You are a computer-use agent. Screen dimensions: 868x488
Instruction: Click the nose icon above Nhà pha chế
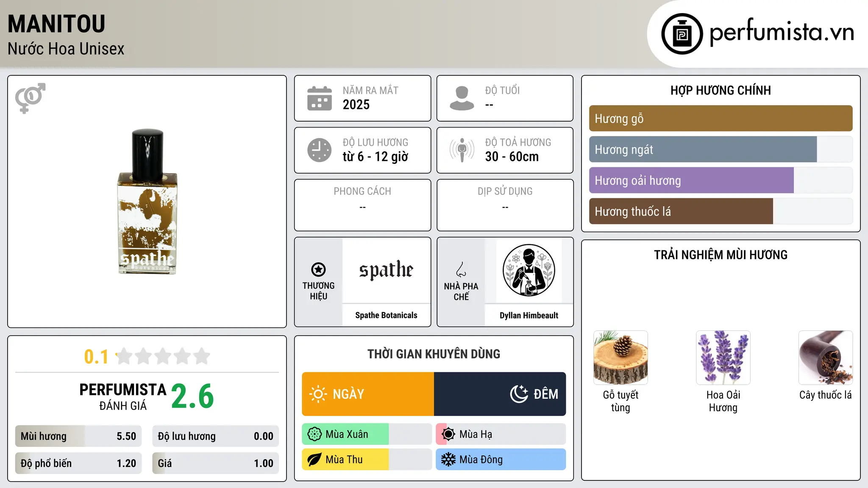[x=461, y=269]
